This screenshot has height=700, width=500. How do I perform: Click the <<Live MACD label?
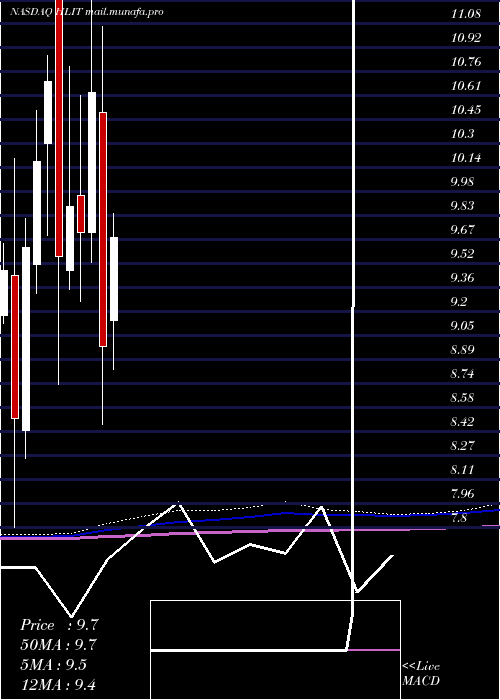click(421, 673)
